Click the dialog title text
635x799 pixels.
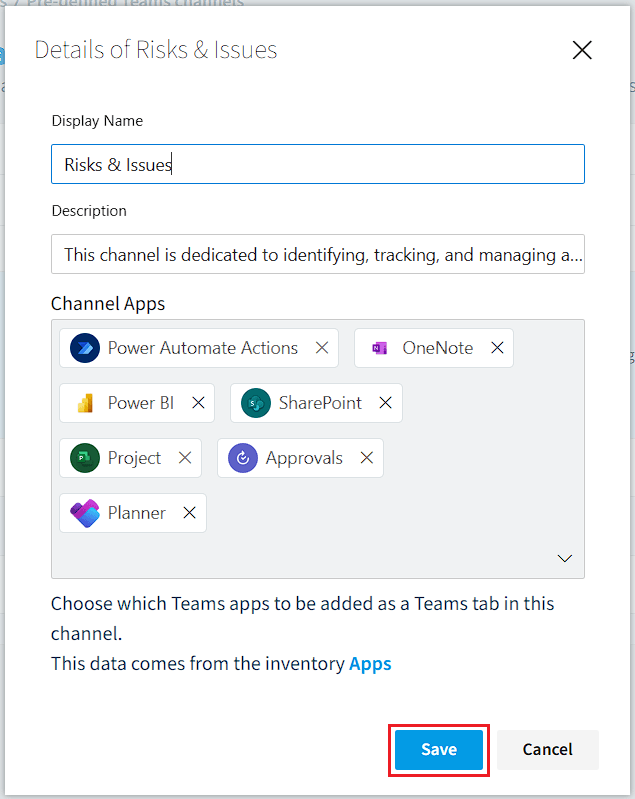tap(156, 50)
